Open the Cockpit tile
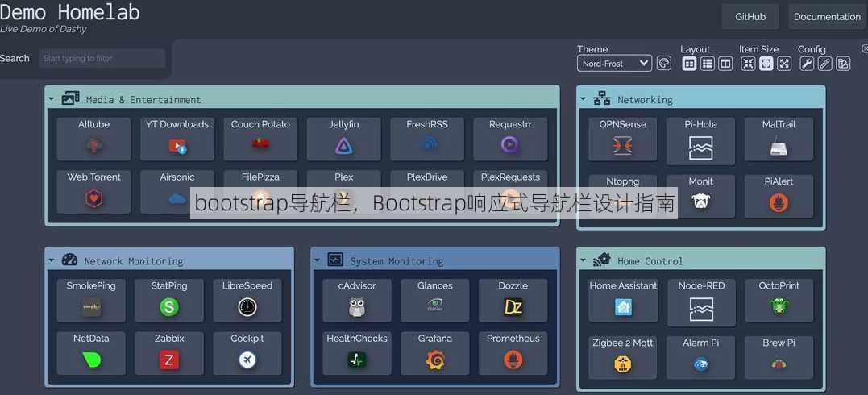 247,353
